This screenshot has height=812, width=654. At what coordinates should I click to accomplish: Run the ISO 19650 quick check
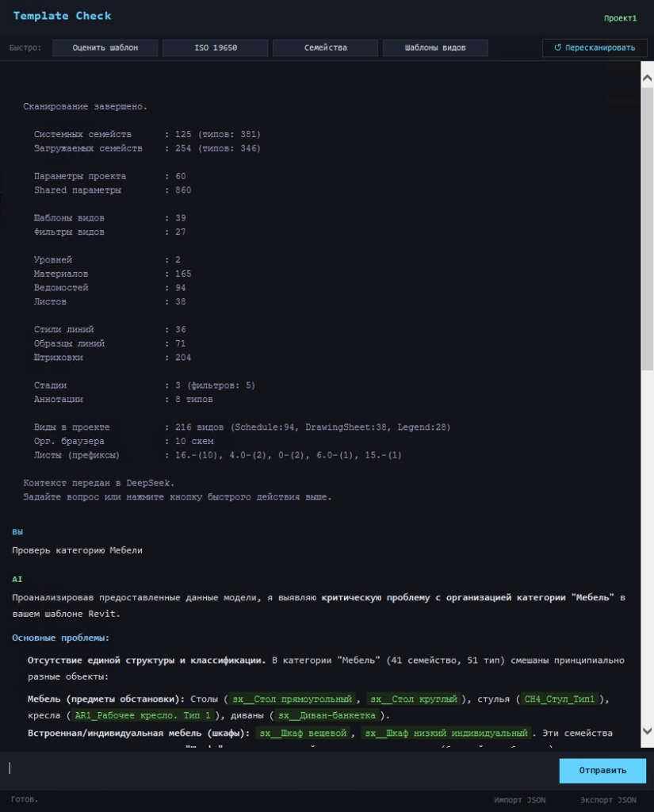[x=216, y=48]
